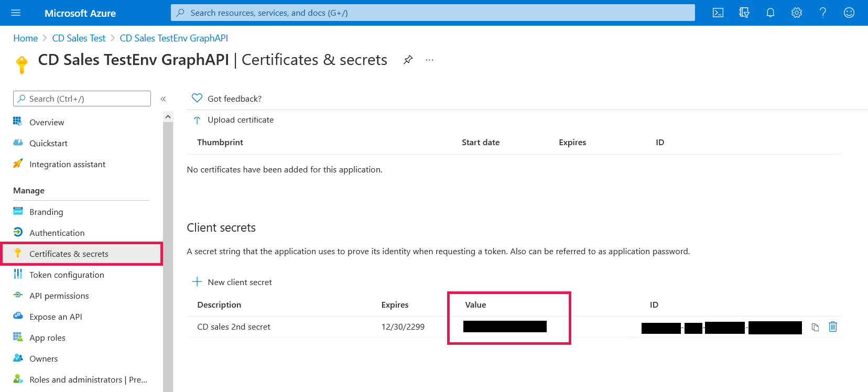
Task: Open portal settings gear
Action: click(797, 13)
